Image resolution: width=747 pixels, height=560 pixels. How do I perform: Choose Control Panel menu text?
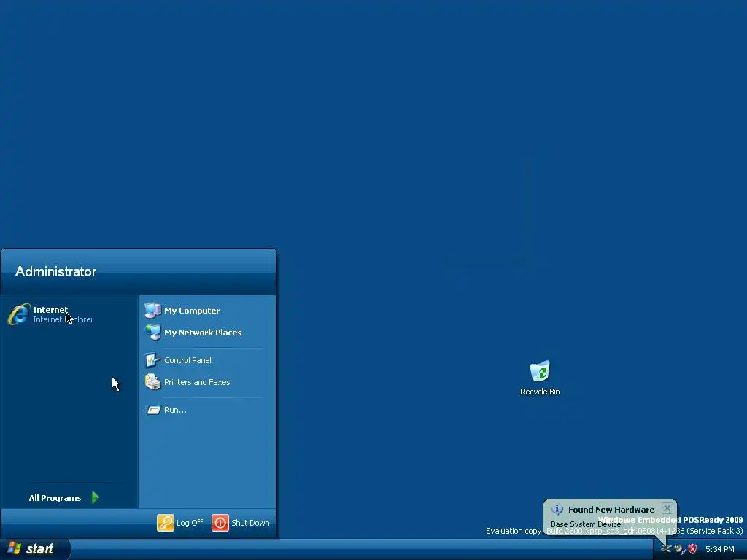(x=187, y=360)
